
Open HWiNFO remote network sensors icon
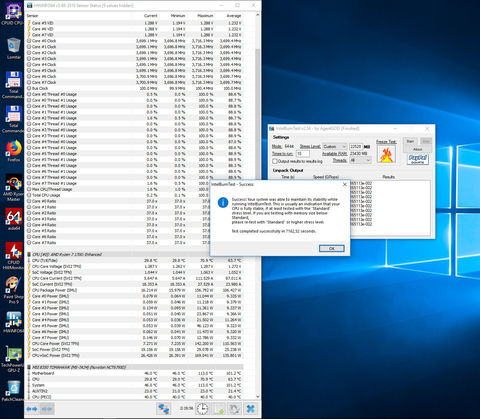[164, 409]
